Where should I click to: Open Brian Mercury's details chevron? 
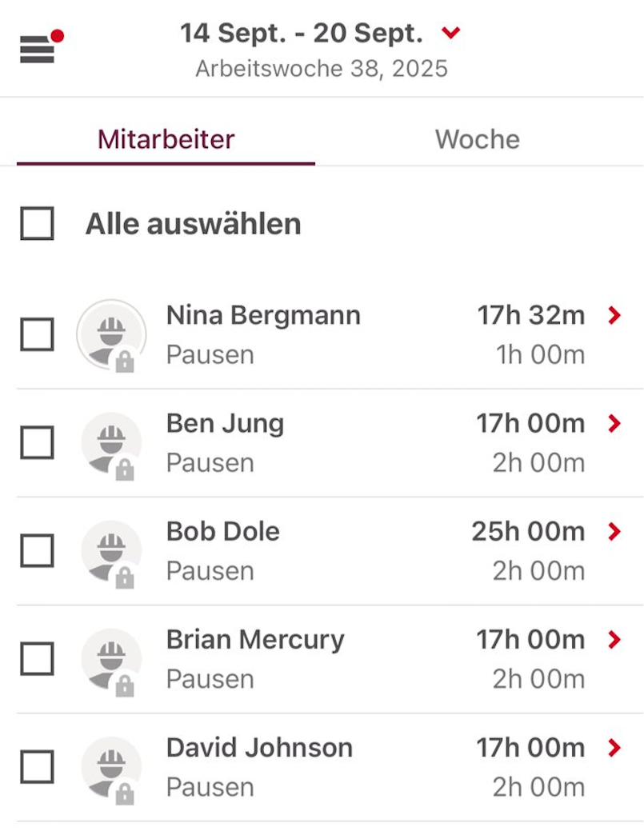pos(614,640)
